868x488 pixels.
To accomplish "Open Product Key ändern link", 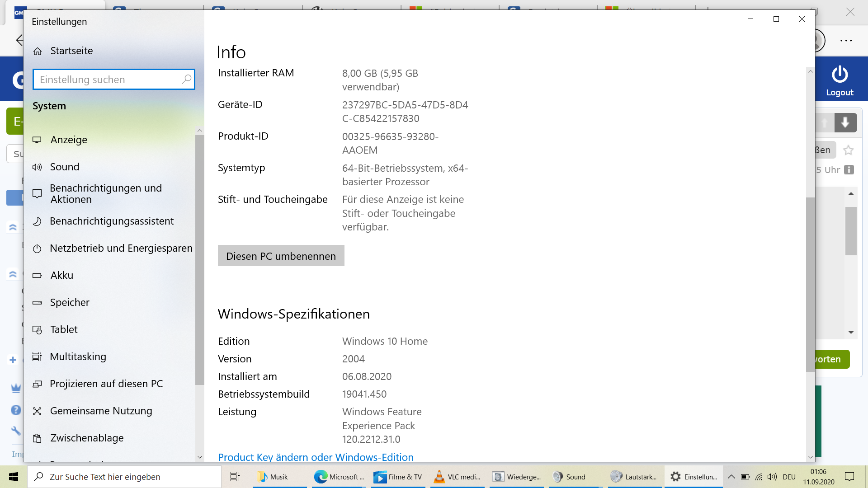I will point(316,457).
